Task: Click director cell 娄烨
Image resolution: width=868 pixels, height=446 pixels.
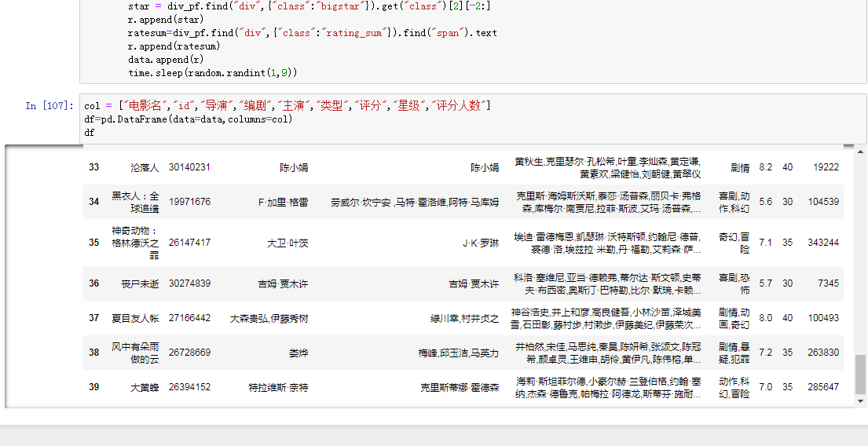Action: (298, 353)
